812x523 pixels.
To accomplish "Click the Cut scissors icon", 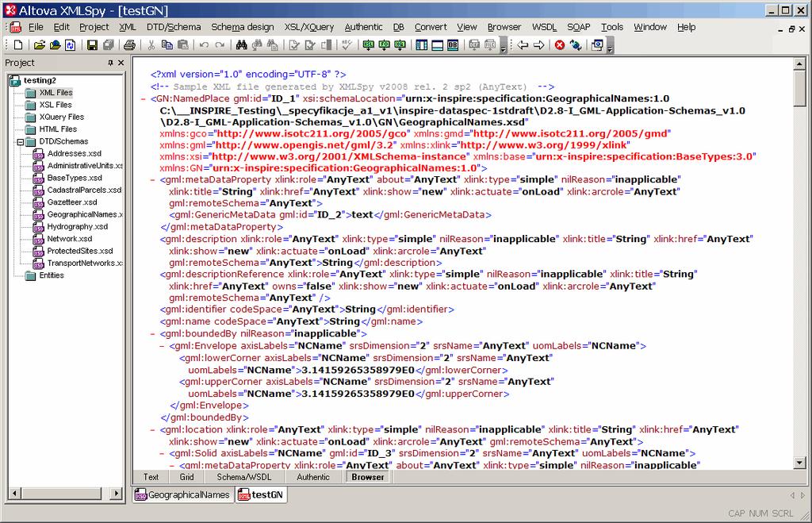I will point(151,45).
